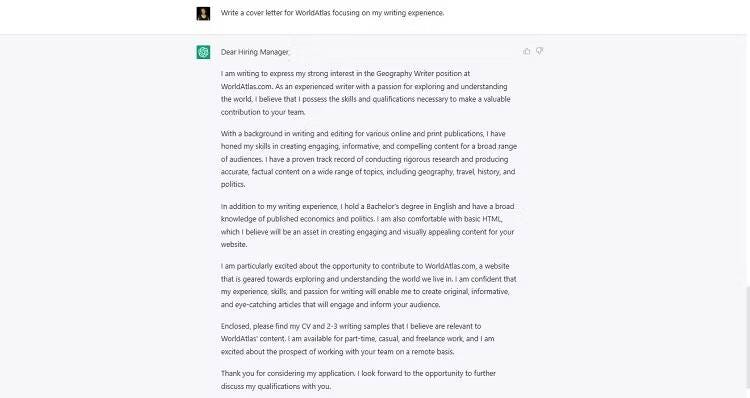This screenshot has height=398, width=750.
Task: Click the ChatGPT logo avatar
Action: click(203, 52)
